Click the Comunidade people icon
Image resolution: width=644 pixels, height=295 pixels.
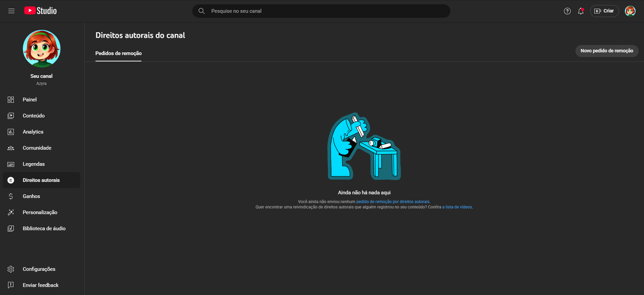click(11, 148)
